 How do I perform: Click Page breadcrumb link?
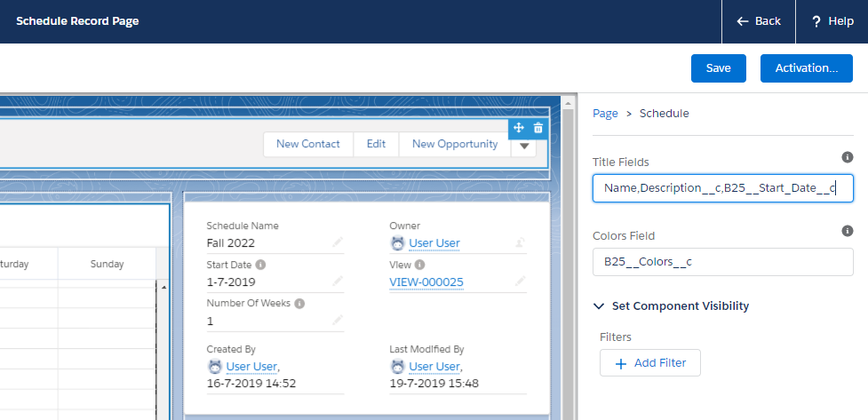click(605, 113)
